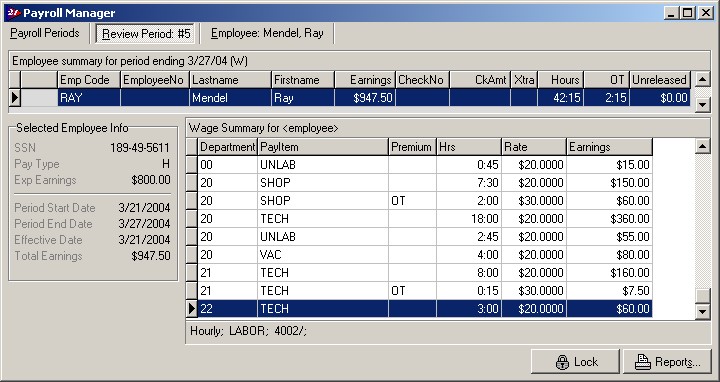This screenshot has height=382, width=720.
Task: Click EmployeeNo column header
Action: coord(154,80)
